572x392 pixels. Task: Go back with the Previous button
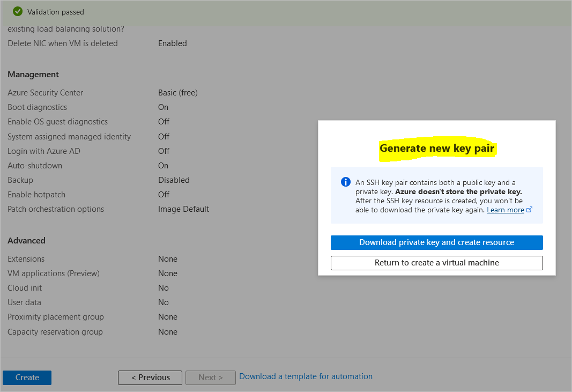150,378
